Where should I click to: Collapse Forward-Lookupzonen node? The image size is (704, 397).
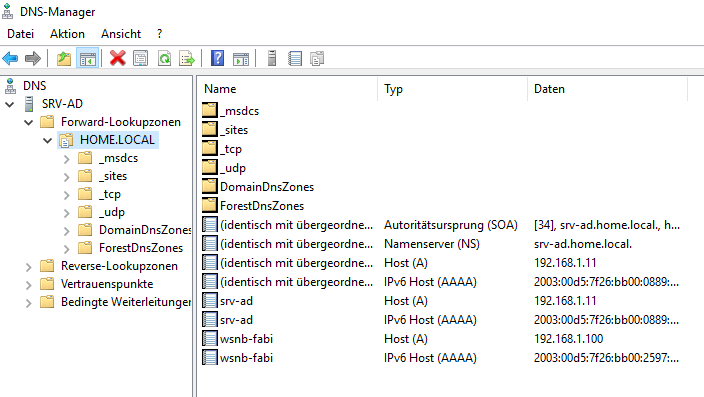(28, 123)
